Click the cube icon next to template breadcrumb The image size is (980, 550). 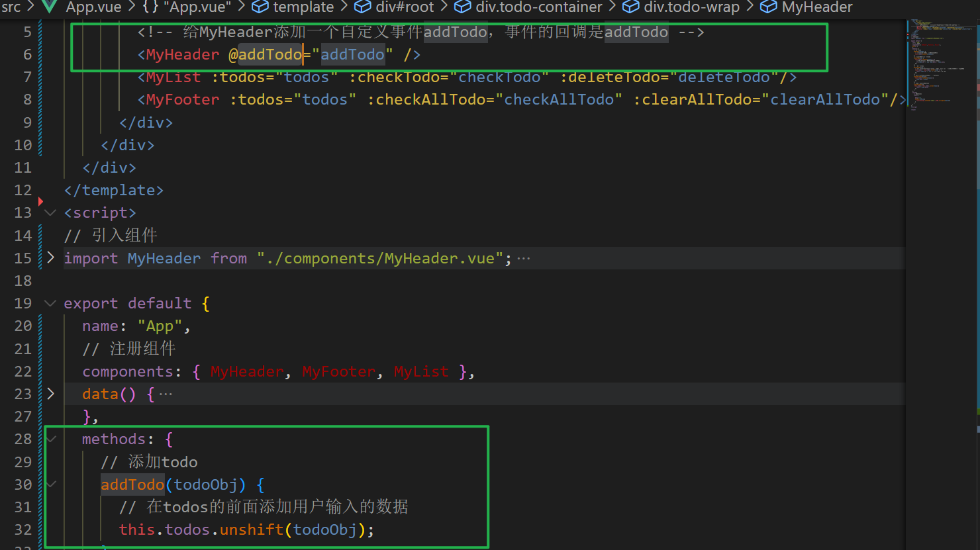(260, 7)
